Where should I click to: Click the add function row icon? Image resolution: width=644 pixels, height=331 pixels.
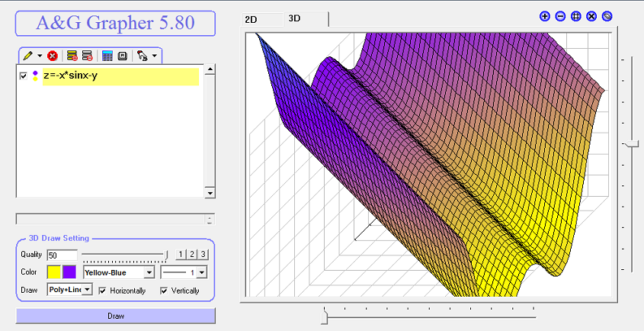pos(72,56)
